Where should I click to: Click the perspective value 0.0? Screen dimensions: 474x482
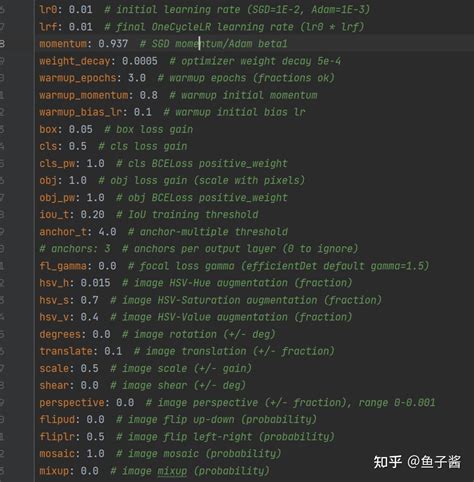click(125, 403)
